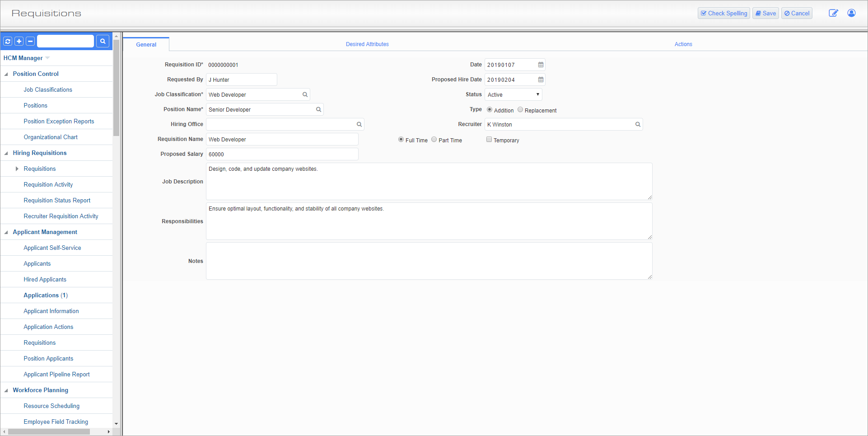
Task: Click the Job Classification lookup icon
Action: point(305,94)
